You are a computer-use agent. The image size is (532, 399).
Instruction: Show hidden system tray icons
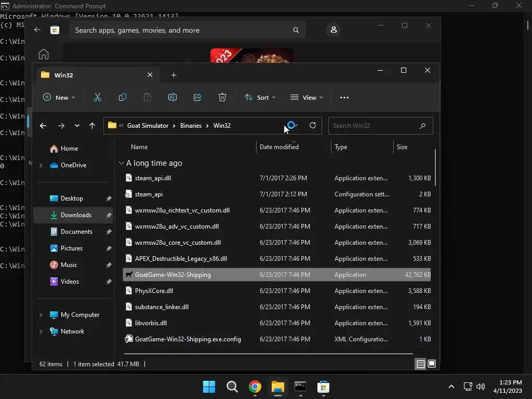point(451,387)
